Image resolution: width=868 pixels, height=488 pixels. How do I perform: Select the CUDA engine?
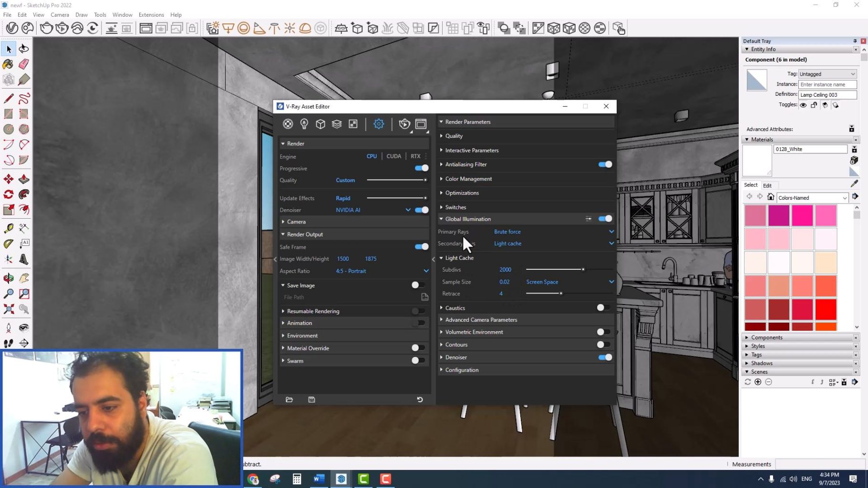click(393, 156)
